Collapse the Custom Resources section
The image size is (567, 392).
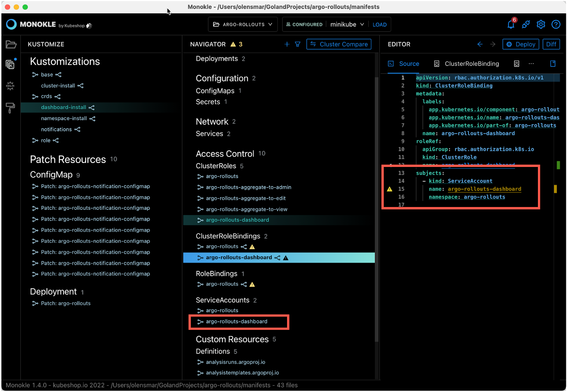(232, 339)
